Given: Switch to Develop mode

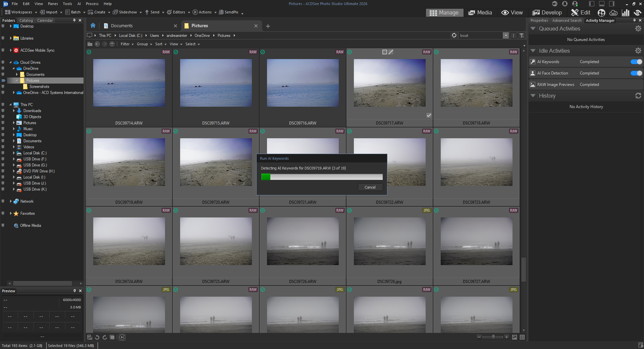Looking at the screenshot, I should point(547,13).
